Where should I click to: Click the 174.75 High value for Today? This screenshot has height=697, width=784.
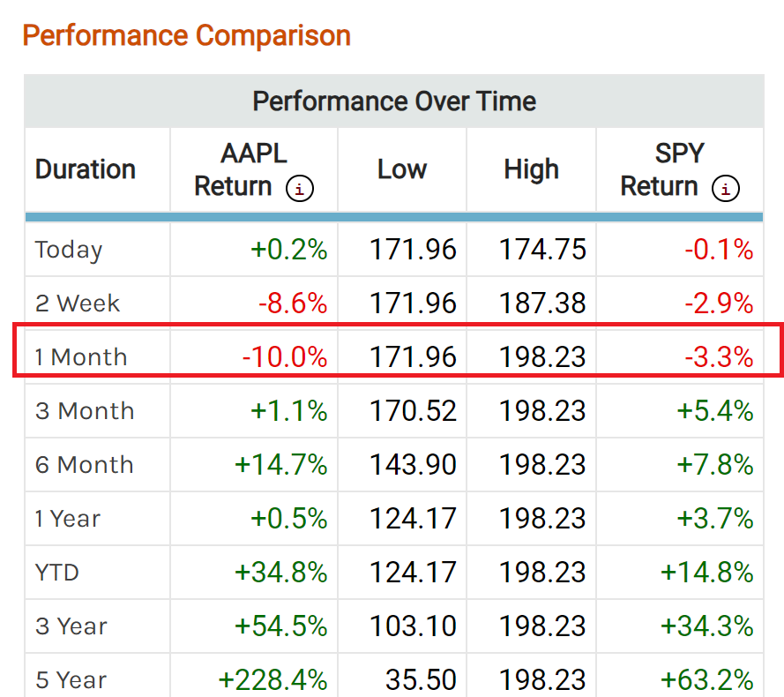(x=542, y=249)
